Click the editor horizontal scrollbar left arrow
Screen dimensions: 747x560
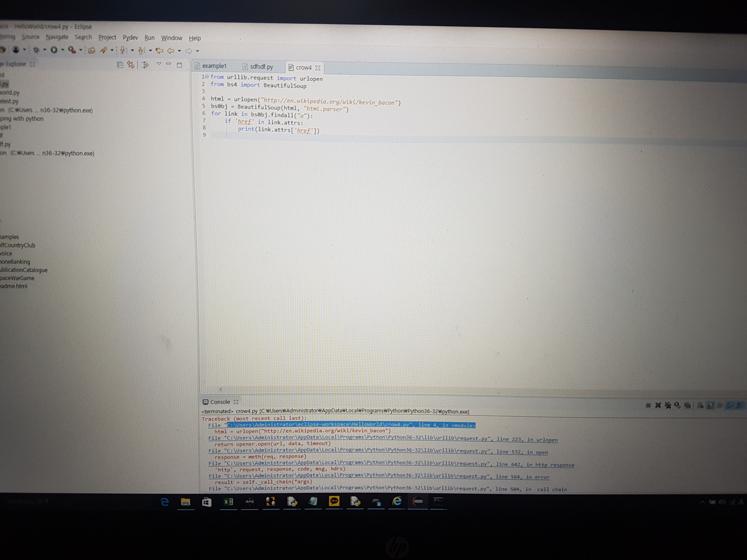(x=221, y=389)
